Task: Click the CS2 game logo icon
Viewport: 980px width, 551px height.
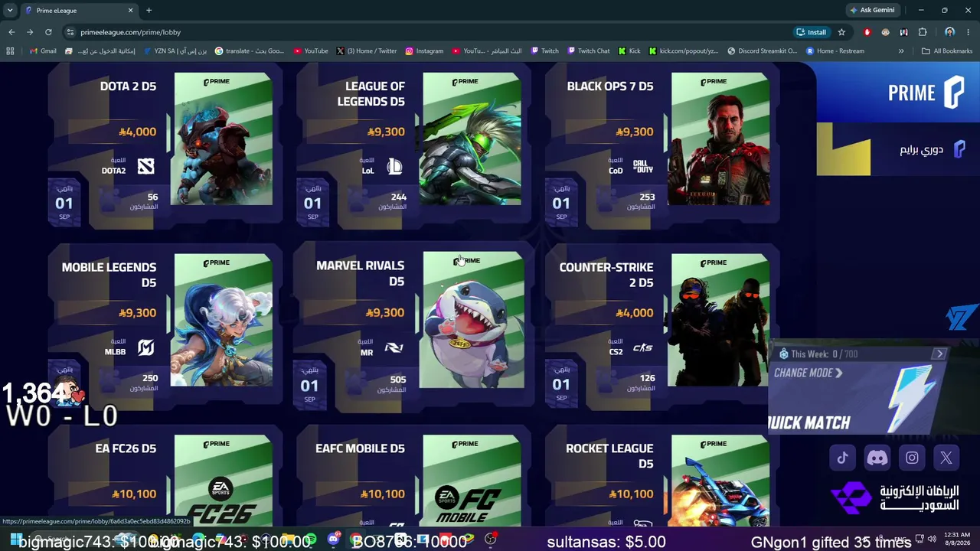Action: point(642,348)
